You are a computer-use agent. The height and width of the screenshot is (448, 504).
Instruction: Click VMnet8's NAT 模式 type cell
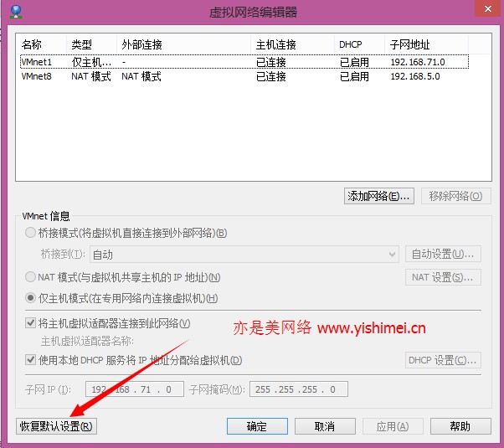[x=91, y=76]
